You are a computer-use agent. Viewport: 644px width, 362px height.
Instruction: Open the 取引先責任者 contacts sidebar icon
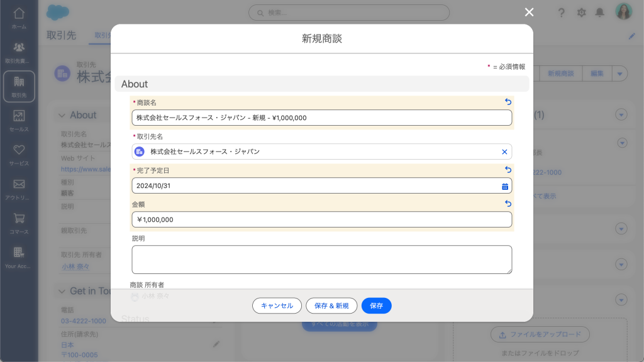19,53
